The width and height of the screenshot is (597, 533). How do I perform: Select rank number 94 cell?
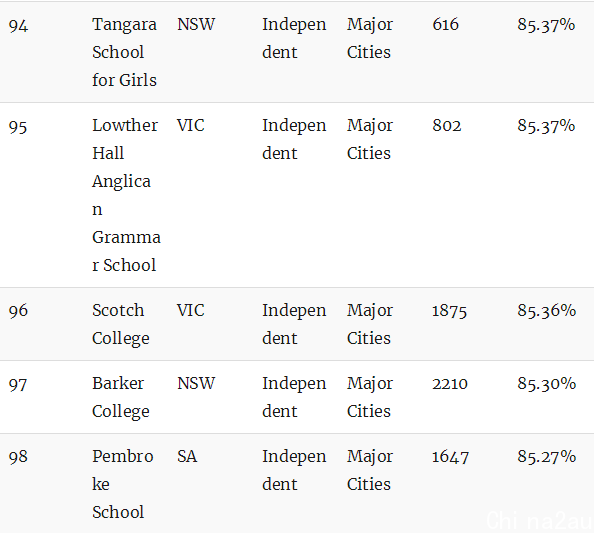(x=18, y=26)
